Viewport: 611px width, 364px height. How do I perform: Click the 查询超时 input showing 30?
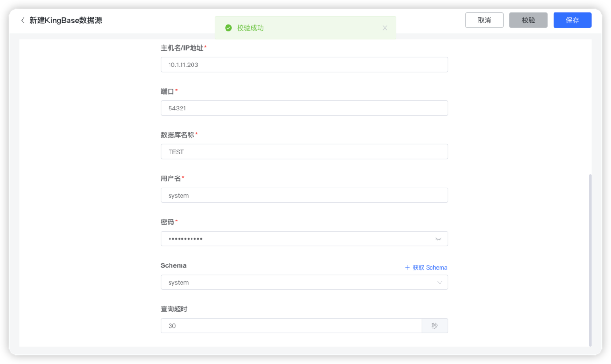coord(291,326)
